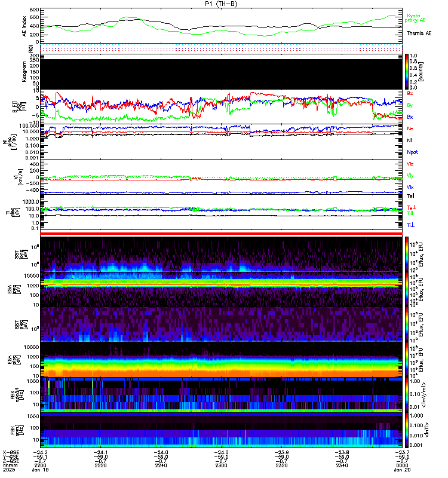Click the FBK scm1 [Hz] y-axis label
Image resolution: width=448 pixels, height=478 pixels.
tap(17, 430)
